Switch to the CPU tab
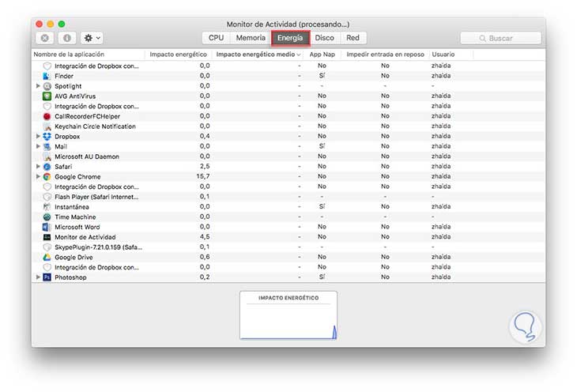Viewport: 577px width, 392px height. tap(216, 38)
